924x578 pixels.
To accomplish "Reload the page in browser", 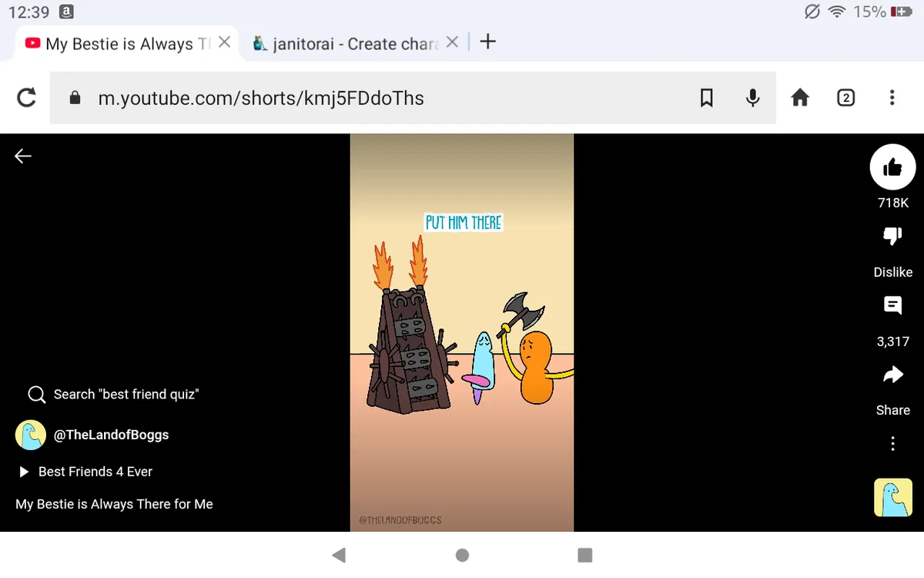I will [x=26, y=98].
